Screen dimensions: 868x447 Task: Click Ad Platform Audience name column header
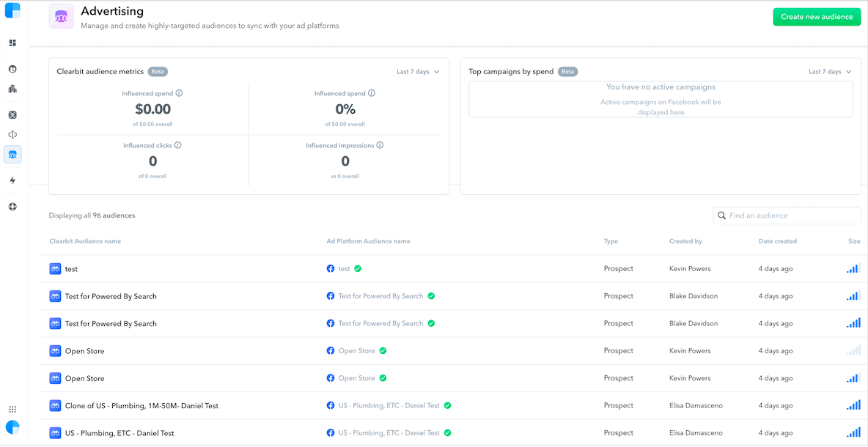(368, 241)
